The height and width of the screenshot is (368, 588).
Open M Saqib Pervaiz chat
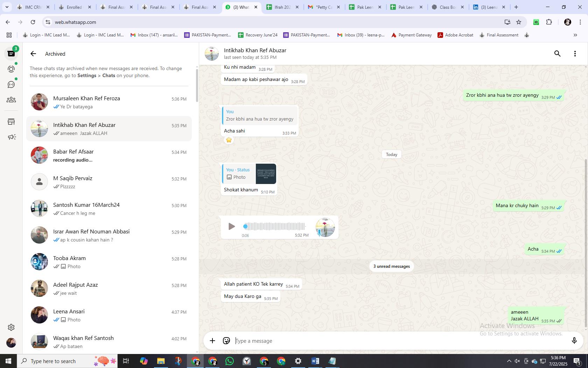tap(109, 182)
